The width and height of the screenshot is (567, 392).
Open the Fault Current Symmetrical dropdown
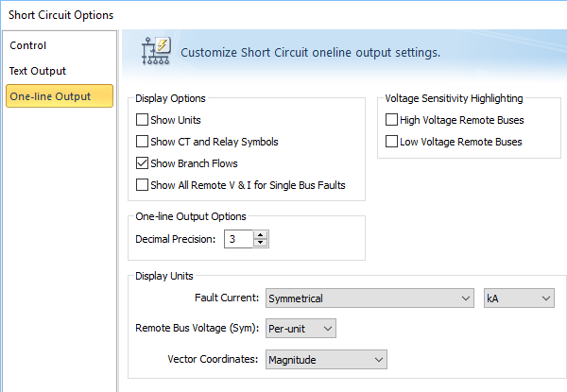tap(369, 298)
